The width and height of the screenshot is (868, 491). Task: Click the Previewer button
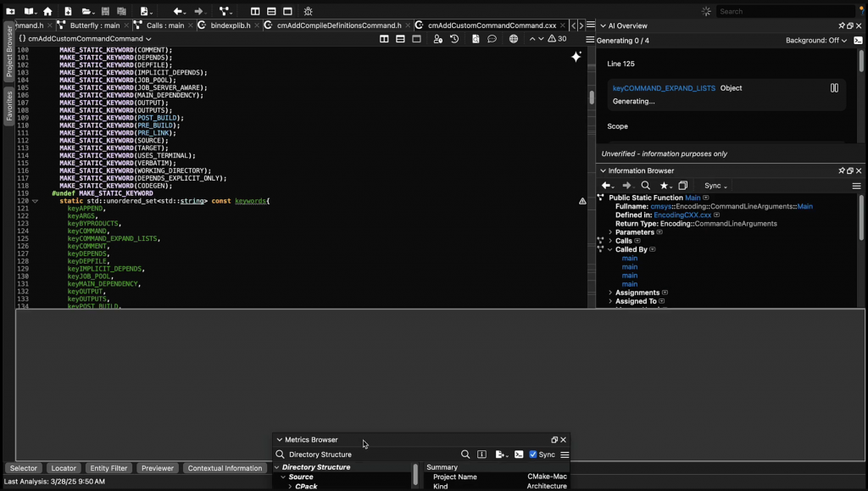pyautogui.click(x=157, y=468)
